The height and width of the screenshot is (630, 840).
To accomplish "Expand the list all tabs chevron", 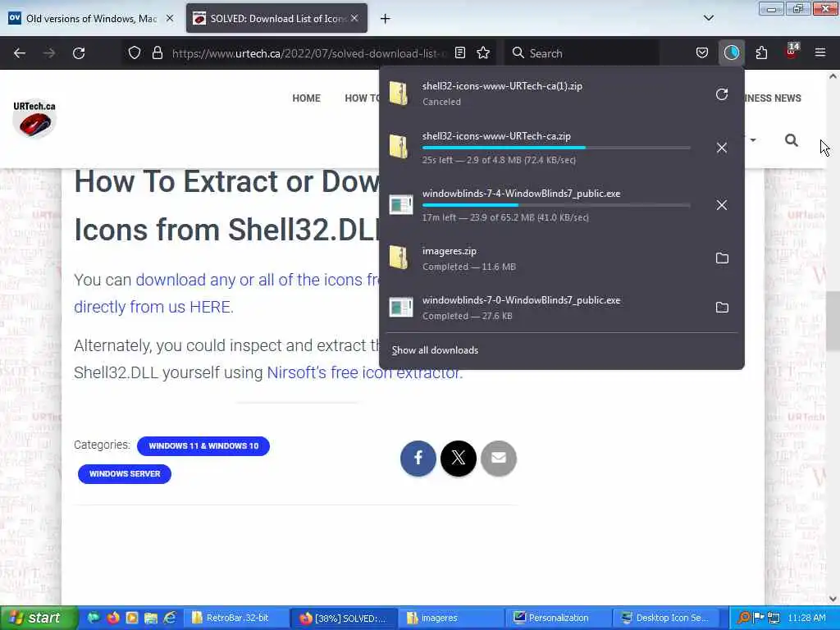I will point(708,18).
